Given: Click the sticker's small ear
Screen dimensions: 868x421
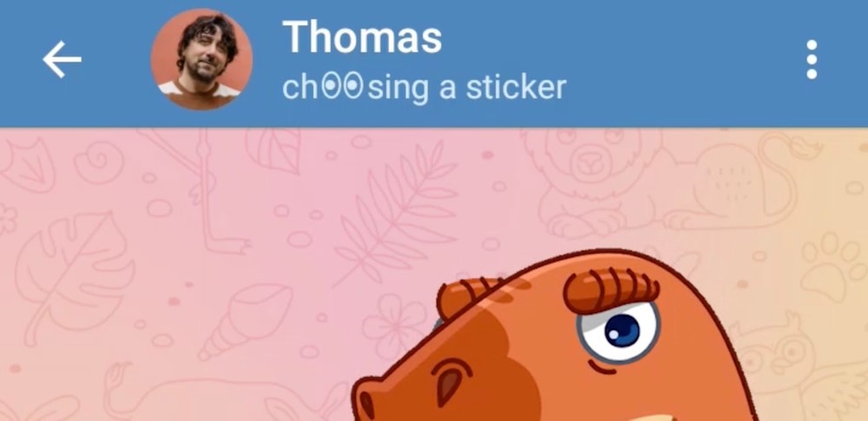Looking at the screenshot, I should (450, 382).
